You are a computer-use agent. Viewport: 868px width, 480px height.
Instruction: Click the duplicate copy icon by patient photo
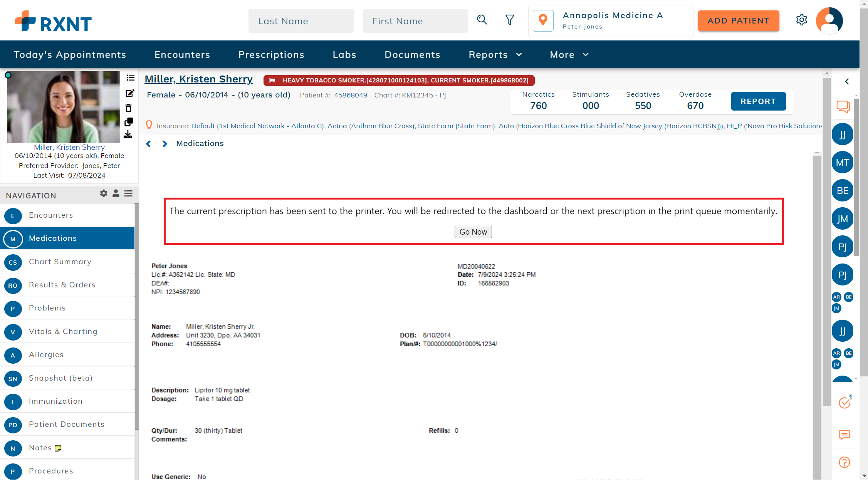pos(129,122)
